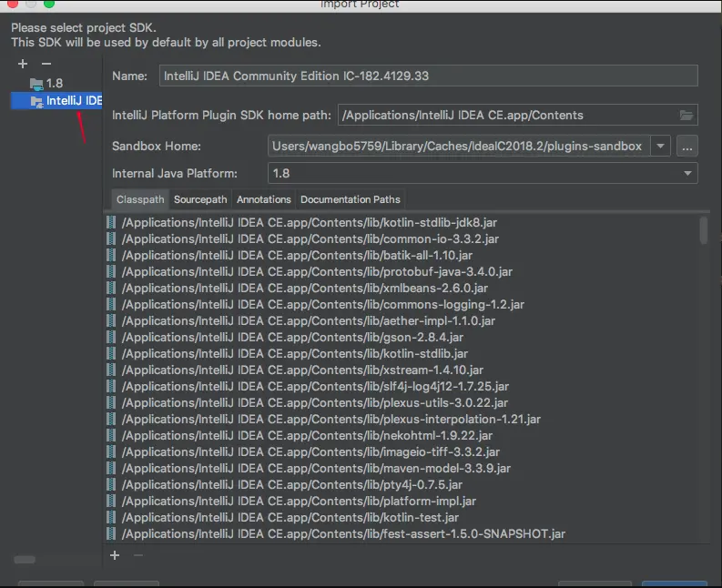Click jar icon beside kotlin-test.jar
This screenshot has height=588, width=722.
(x=111, y=518)
